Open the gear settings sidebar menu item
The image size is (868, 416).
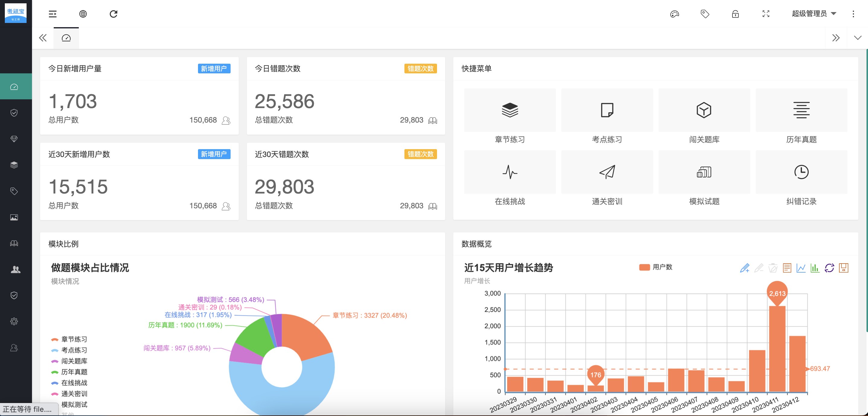pos(14,321)
